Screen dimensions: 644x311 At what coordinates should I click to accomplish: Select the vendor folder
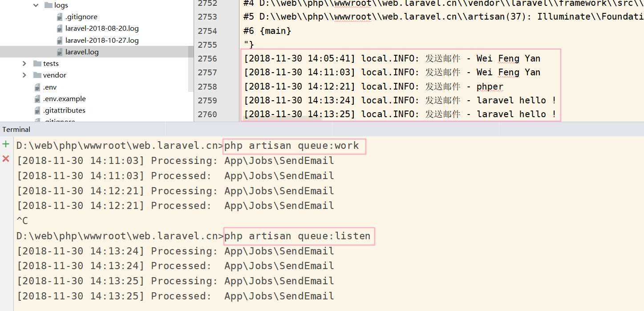pyautogui.click(x=55, y=75)
